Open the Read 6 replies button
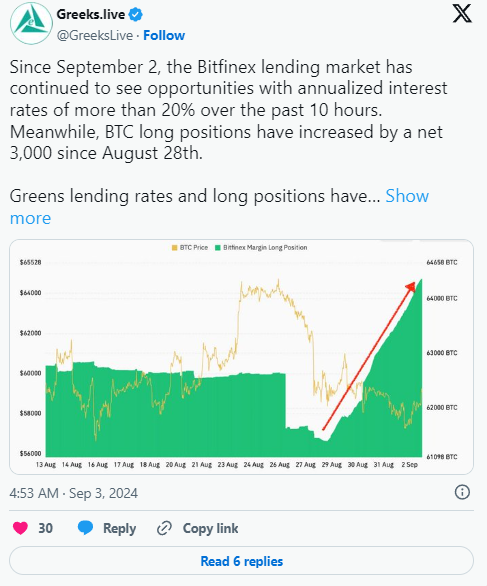487x586 pixels. [241, 561]
